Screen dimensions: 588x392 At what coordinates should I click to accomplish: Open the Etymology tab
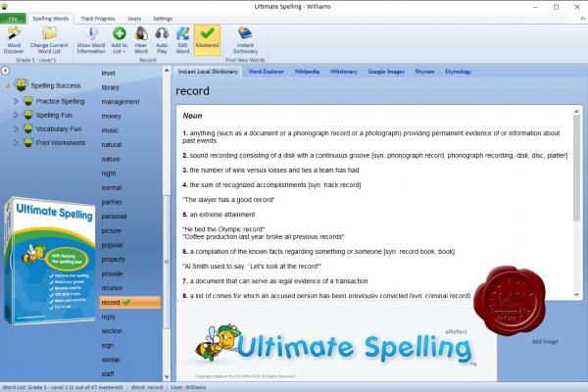458,72
